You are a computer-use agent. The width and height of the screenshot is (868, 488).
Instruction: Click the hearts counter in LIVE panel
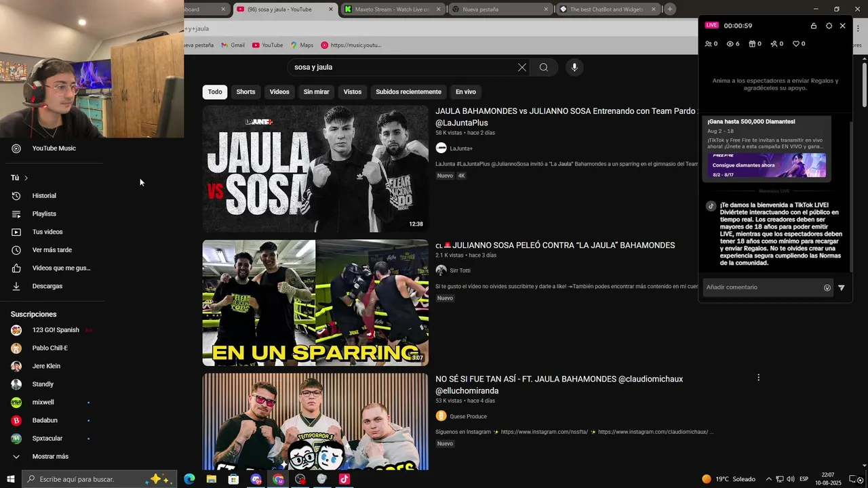[796, 44]
